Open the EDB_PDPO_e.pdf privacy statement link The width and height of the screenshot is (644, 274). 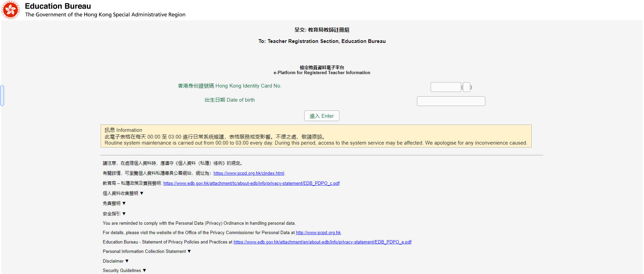[322, 242]
